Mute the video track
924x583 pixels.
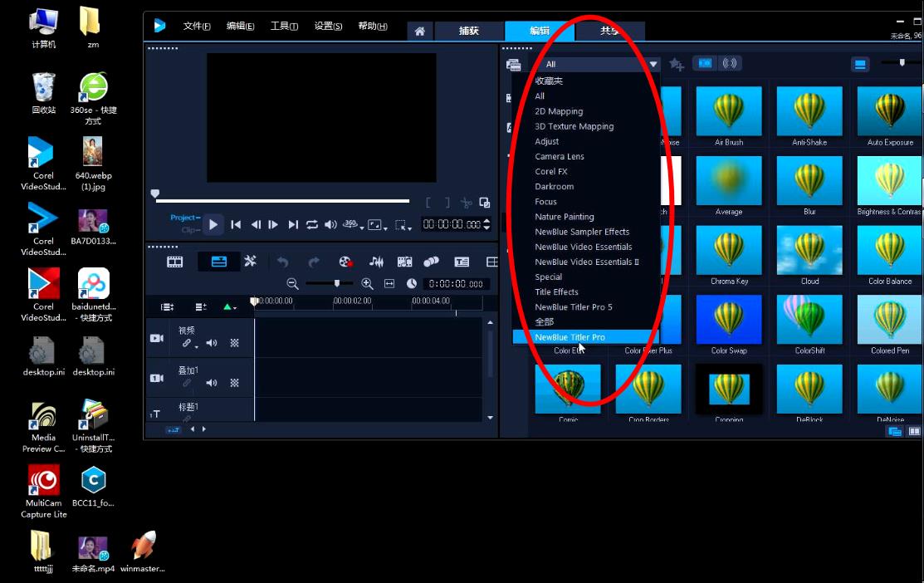pyautogui.click(x=212, y=343)
